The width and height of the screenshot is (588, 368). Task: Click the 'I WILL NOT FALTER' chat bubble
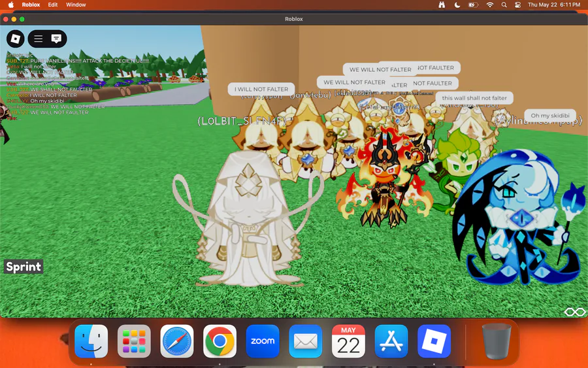pos(261,90)
